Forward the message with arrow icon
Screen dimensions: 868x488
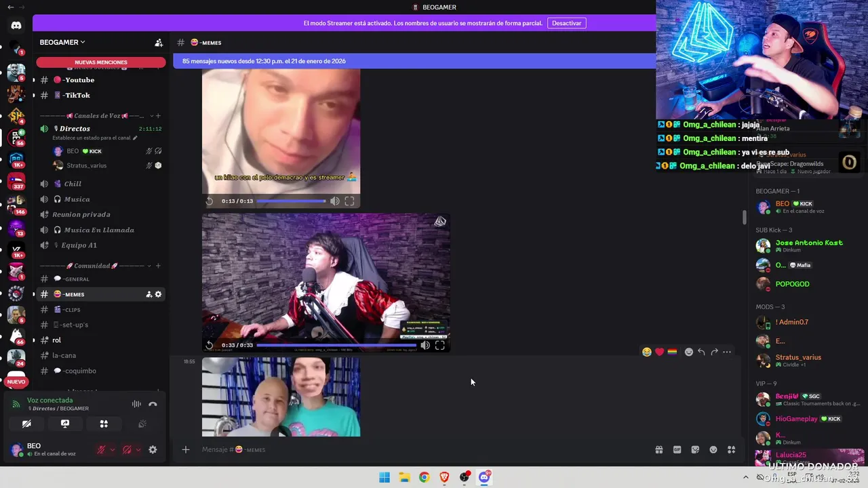[x=714, y=352]
